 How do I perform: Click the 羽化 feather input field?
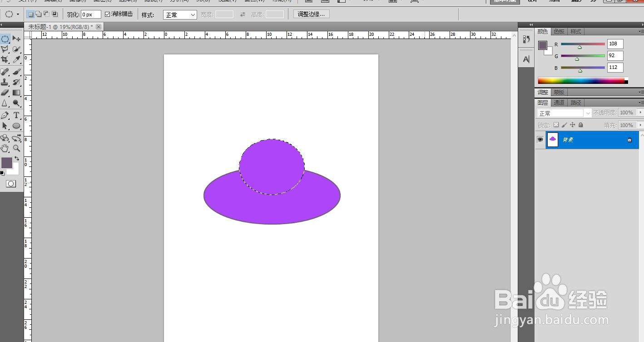pyautogui.click(x=91, y=15)
